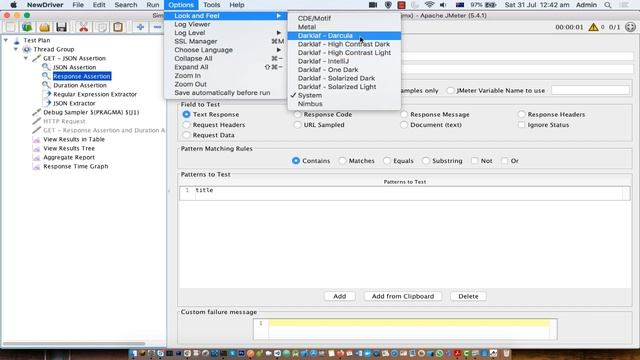The width and height of the screenshot is (640, 360).
Task: Click the volume speaker icon in menu bar
Action: [x=443, y=5]
